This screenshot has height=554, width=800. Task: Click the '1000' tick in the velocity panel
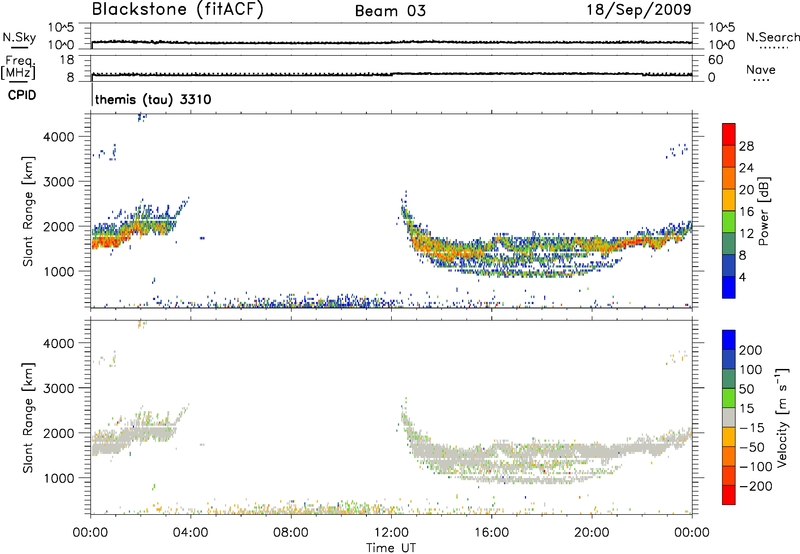[x=59, y=478]
